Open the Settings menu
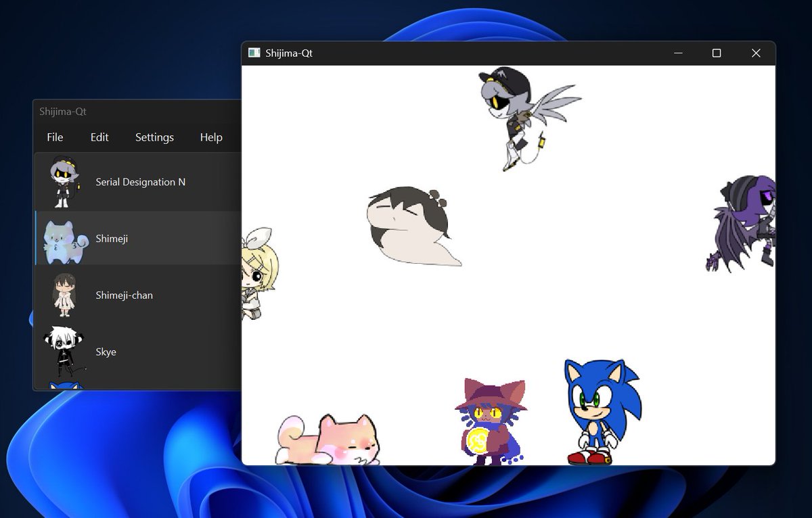 (x=154, y=137)
